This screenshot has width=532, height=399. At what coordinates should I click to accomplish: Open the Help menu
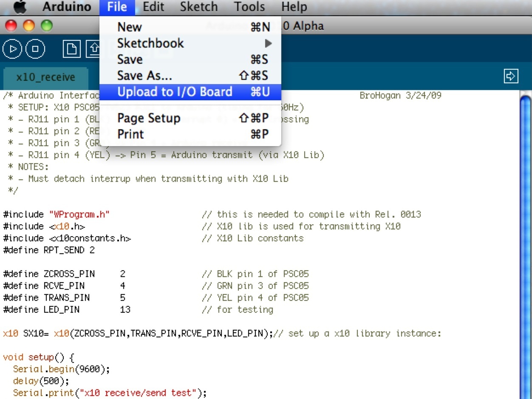click(294, 7)
